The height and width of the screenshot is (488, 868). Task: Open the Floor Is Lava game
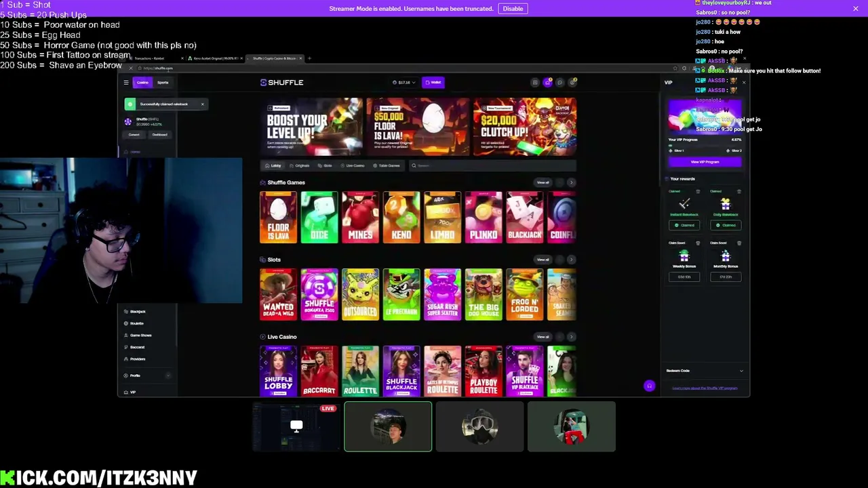click(278, 217)
